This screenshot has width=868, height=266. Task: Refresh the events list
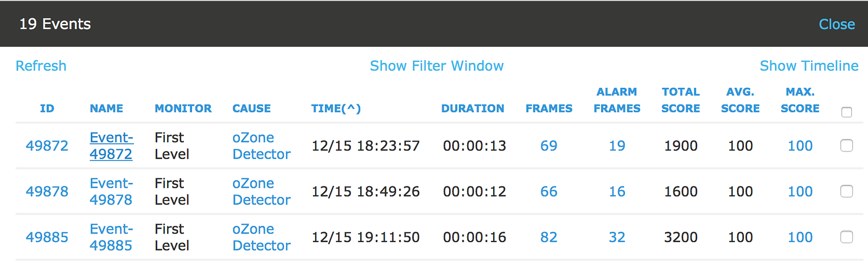[41, 66]
